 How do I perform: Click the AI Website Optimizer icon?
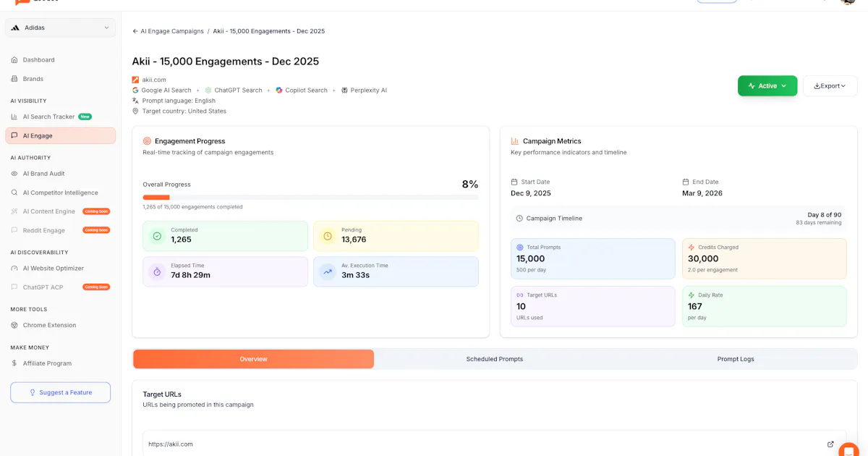click(14, 269)
